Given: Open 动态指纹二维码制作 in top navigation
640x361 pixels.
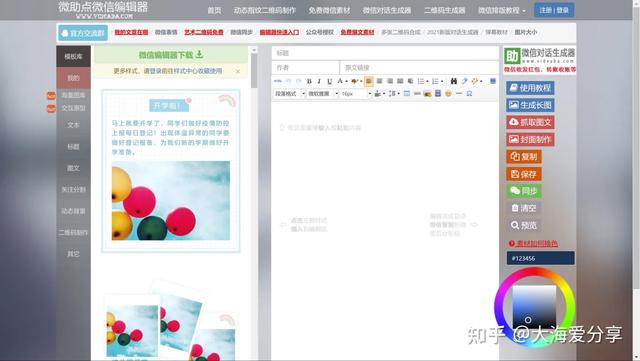Looking at the screenshot, I should [x=264, y=10].
